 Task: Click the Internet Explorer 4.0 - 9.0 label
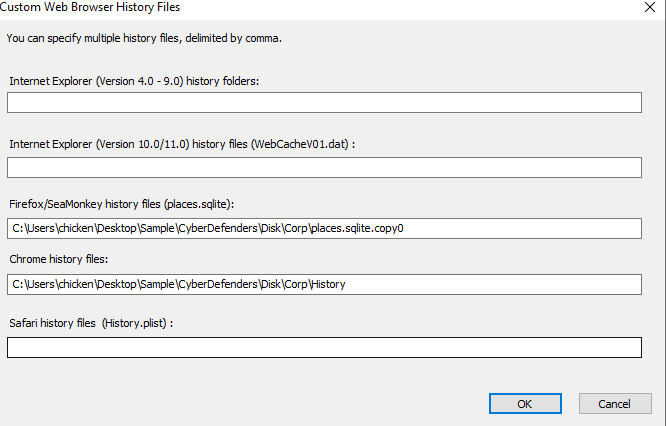click(134, 81)
